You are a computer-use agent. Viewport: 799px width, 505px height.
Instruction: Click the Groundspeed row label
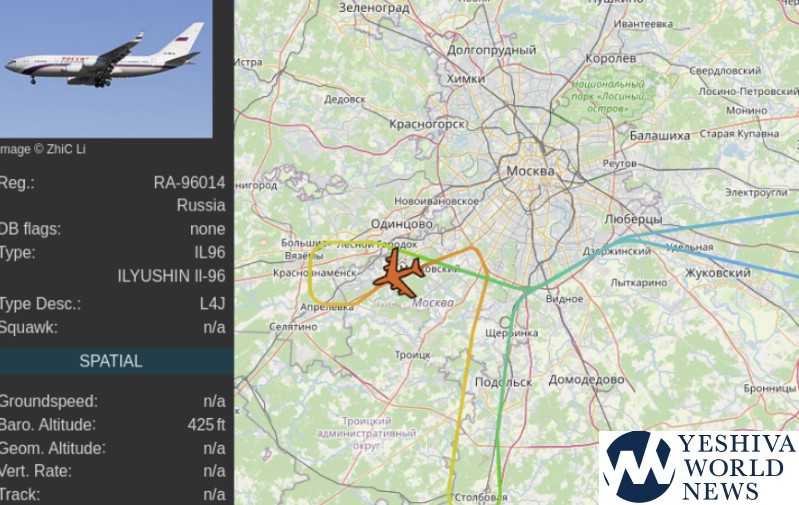pyautogui.click(x=48, y=401)
